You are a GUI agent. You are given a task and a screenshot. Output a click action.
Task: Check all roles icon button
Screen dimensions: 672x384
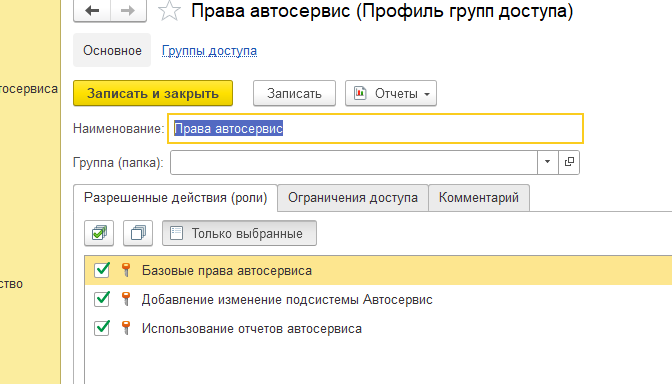[99, 233]
